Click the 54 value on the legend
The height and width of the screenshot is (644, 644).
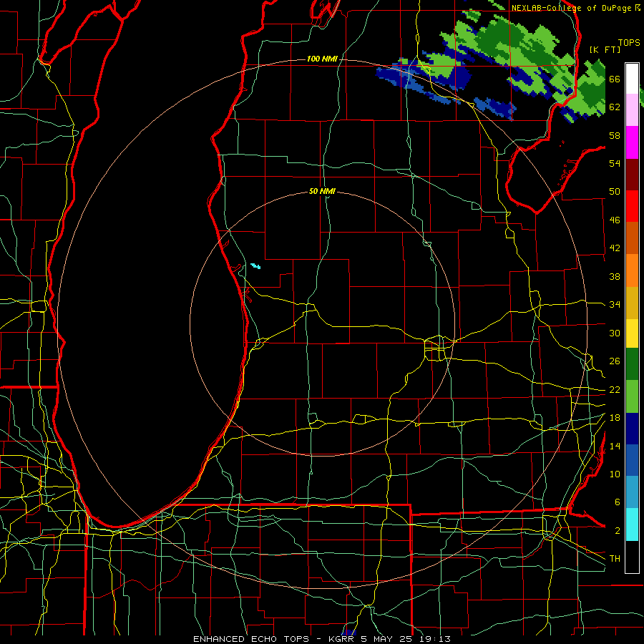pyautogui.click(x=615, y=163)
